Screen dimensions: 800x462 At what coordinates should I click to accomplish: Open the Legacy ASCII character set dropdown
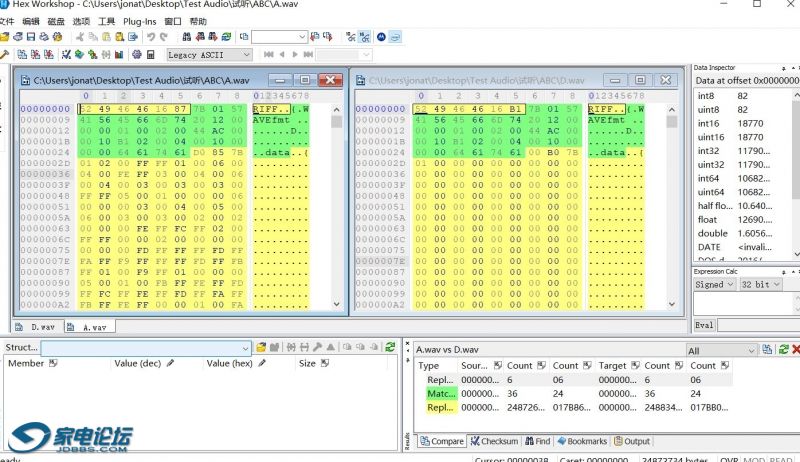(245, 55)
